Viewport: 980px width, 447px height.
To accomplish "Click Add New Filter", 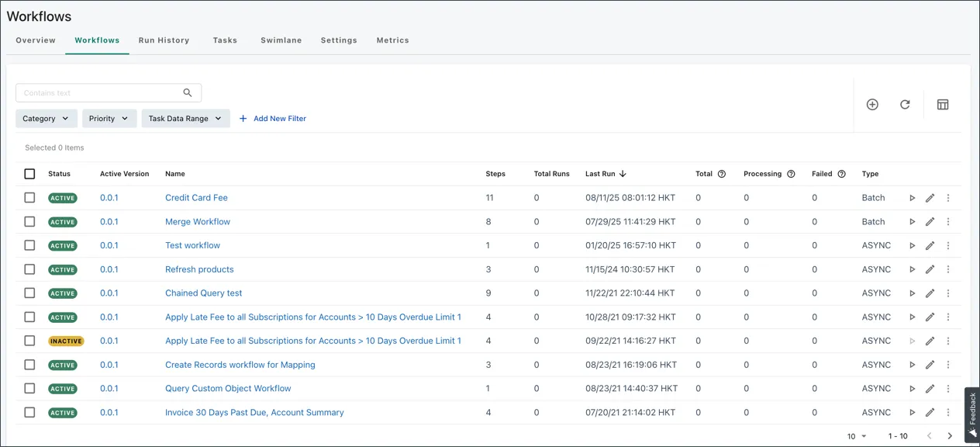I will (x=272, y=119).
